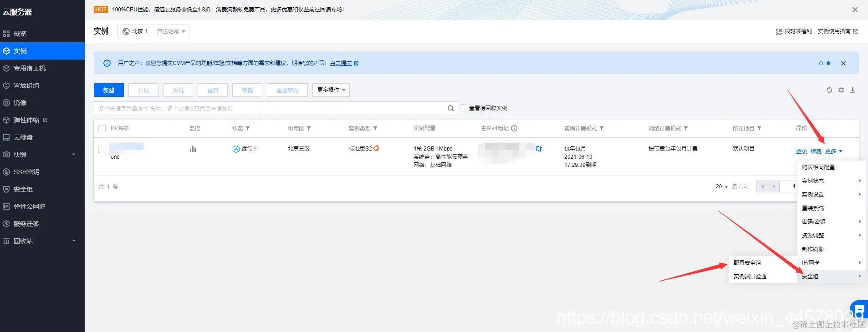
Task: Dismiss the top HOT promotion bar
Action: [855, 10]
